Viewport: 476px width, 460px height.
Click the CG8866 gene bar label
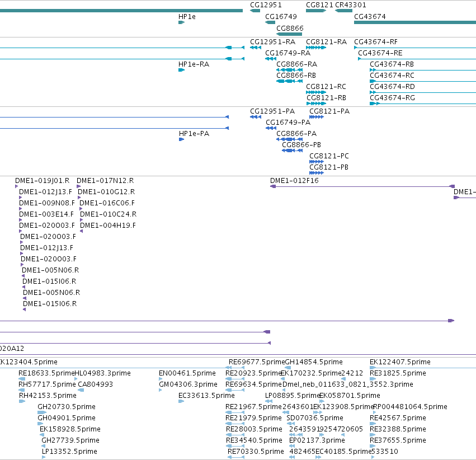[x=290, y=28]
